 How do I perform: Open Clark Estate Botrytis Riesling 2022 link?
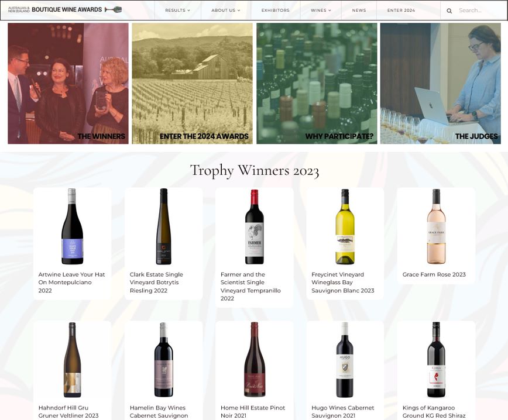[x=156, y=283]
